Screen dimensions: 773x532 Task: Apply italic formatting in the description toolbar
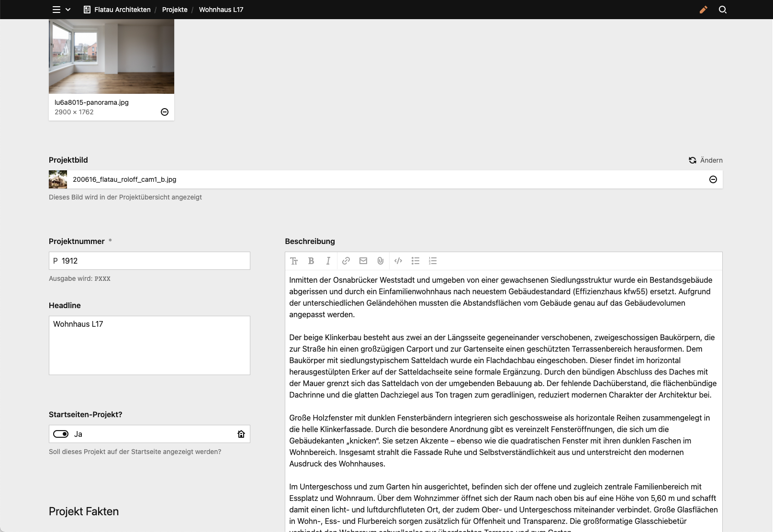pos(328,261)
